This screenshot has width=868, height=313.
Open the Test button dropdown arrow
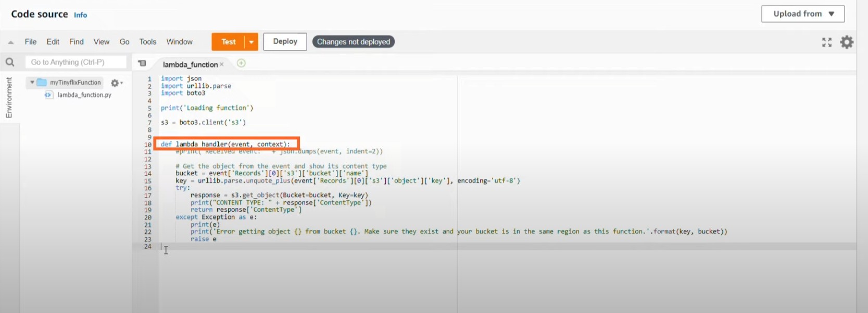[x=251, y=42]
